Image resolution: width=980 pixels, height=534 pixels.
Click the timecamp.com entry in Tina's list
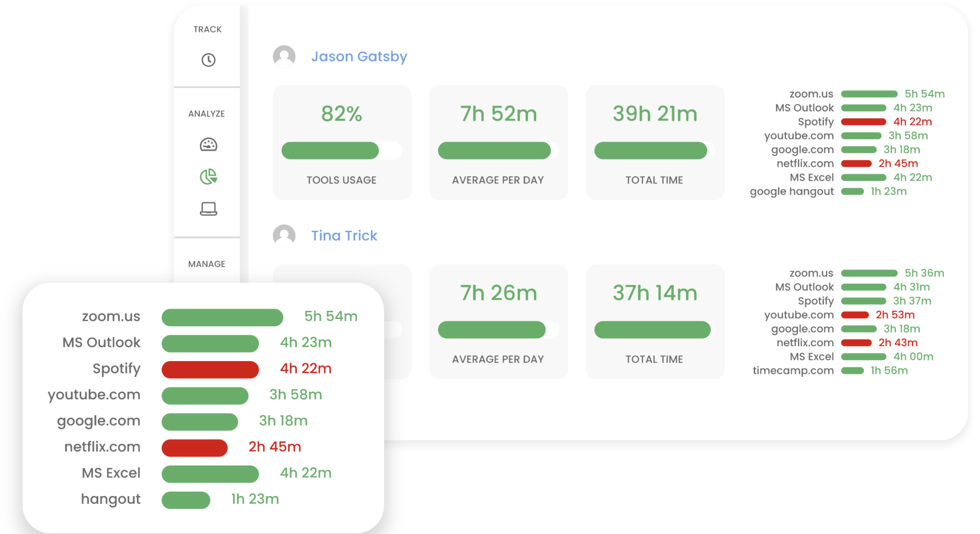coord(793,370)
